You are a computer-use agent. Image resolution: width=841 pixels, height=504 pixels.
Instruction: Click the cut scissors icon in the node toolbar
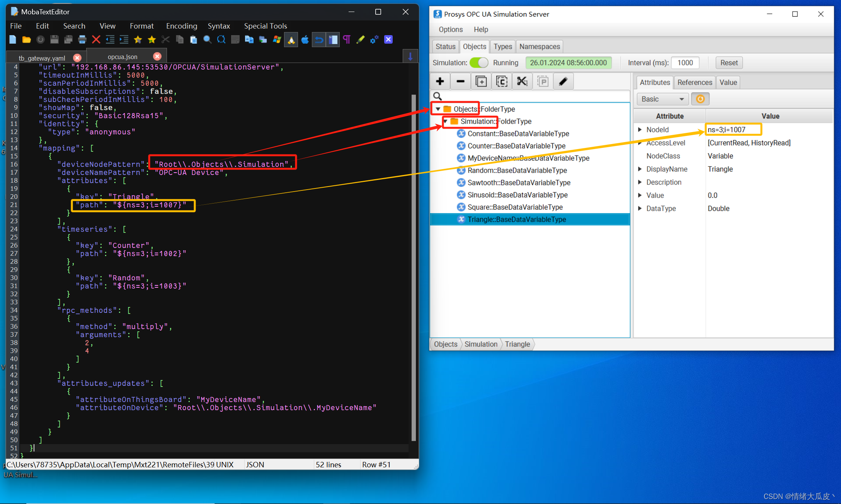522,81
